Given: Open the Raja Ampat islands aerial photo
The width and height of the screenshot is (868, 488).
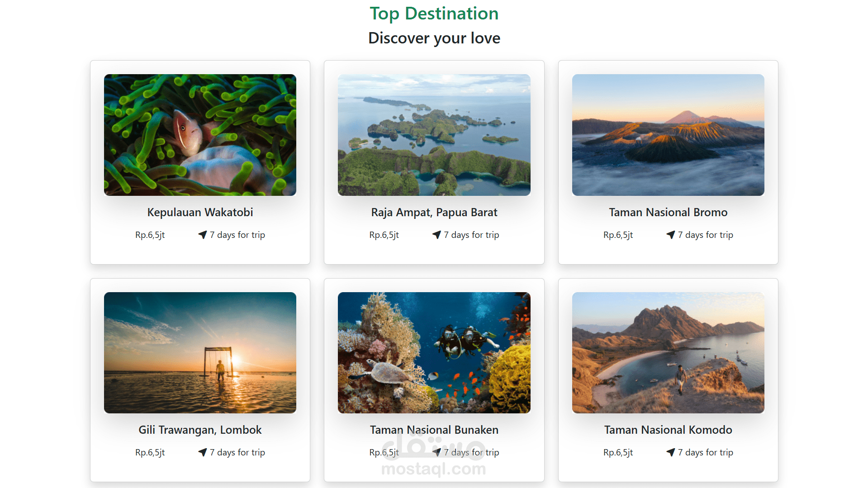Looking at the screenshot, I should coord(434,135).
